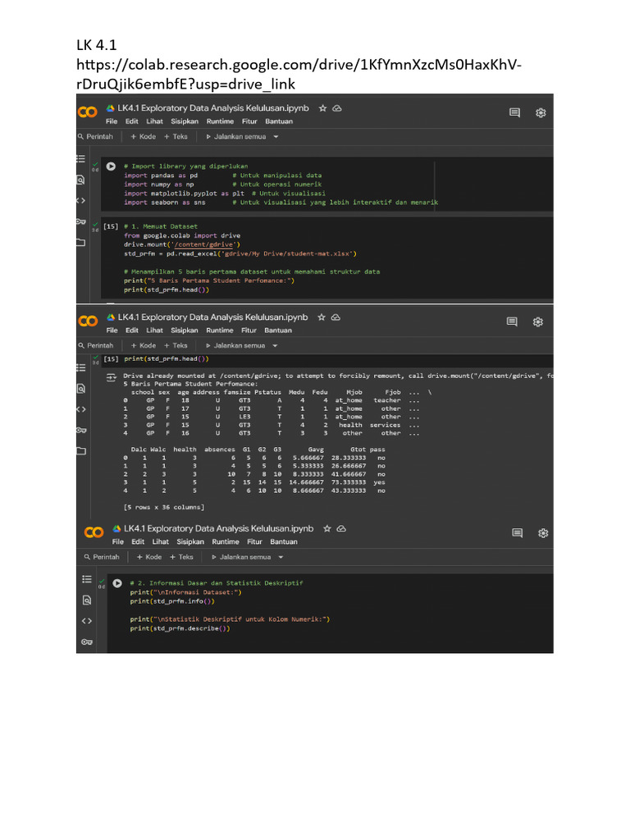Open Edit menu above the Statistik Deskriptif cell
This screenshot has height=840, width=630.
(x=138, y=541)
